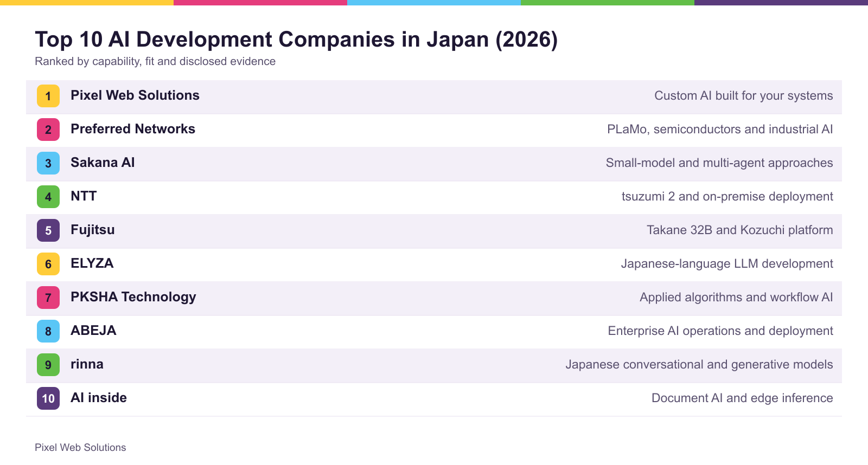
Task: Click 'Custom AI built for your systems'
Action: click(743, 96)
